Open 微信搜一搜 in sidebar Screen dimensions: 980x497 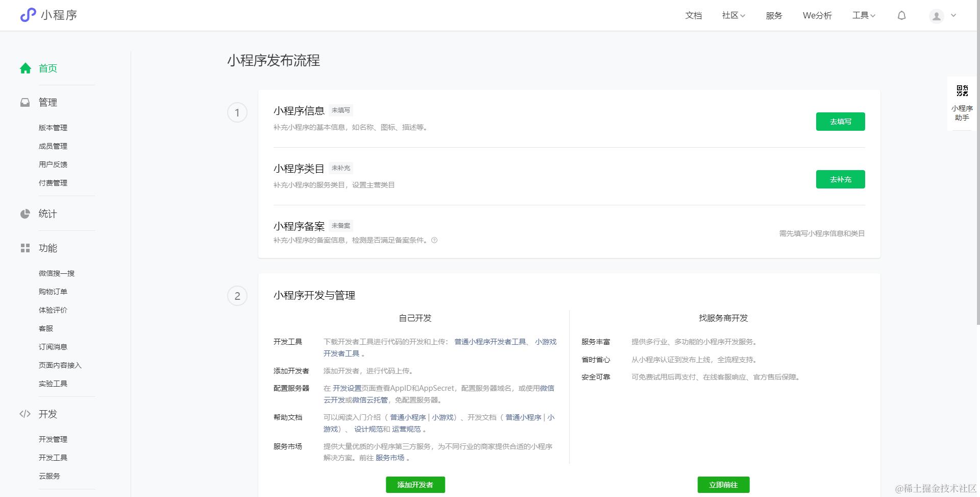pyautogui.click(x=57, y=273)
